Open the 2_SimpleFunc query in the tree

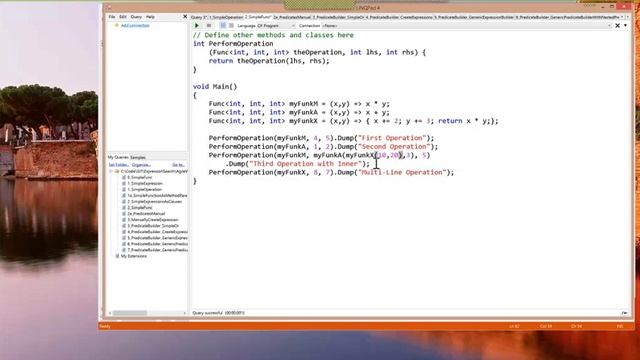140,208
